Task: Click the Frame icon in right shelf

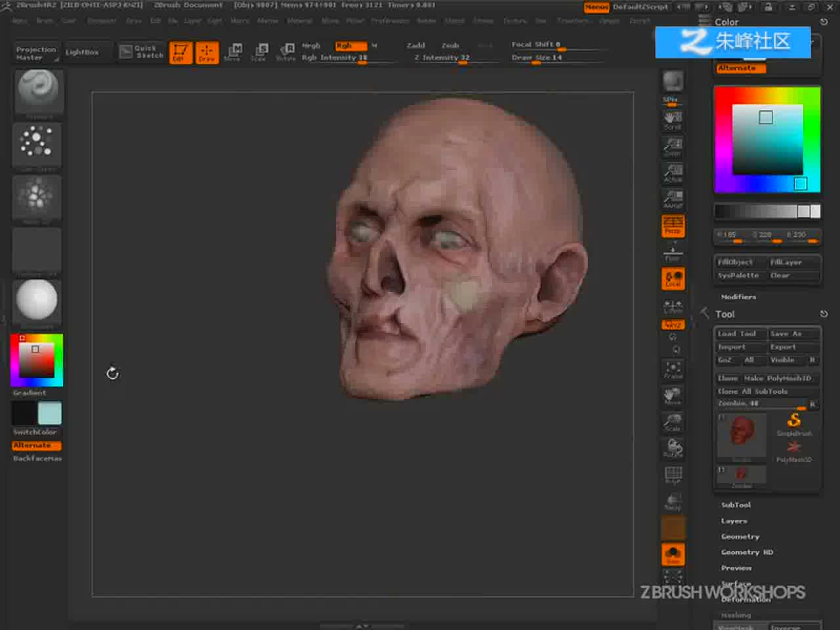Action: pos(673,369)
